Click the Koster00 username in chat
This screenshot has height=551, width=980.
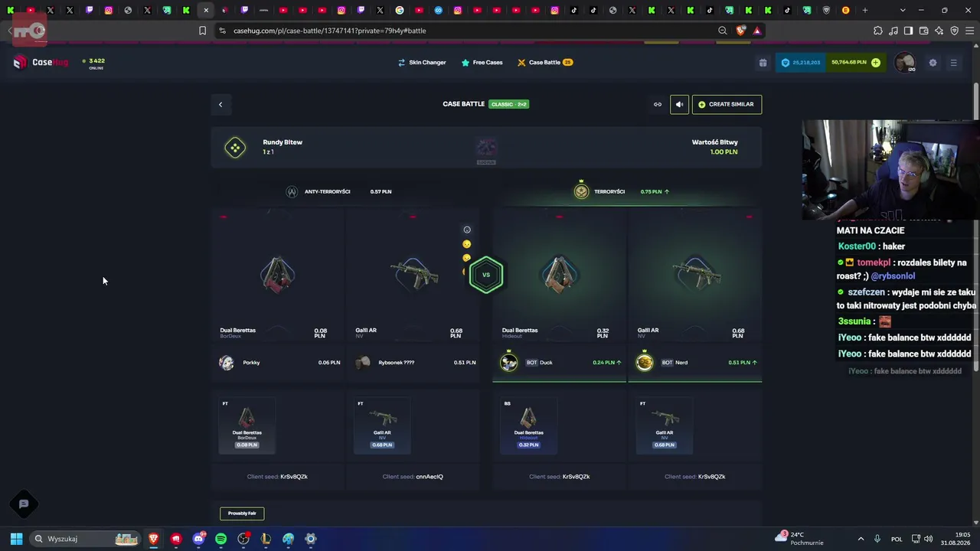tap(857, 246)
